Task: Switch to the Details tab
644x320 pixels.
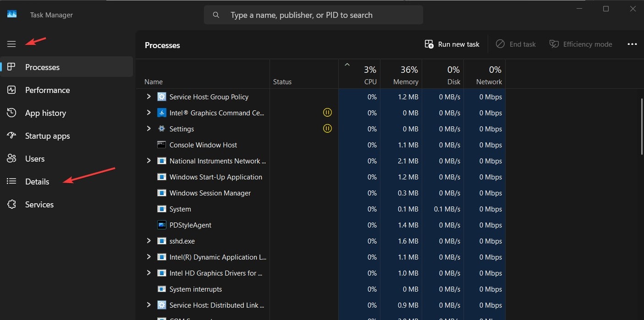Action: point(37,181)
